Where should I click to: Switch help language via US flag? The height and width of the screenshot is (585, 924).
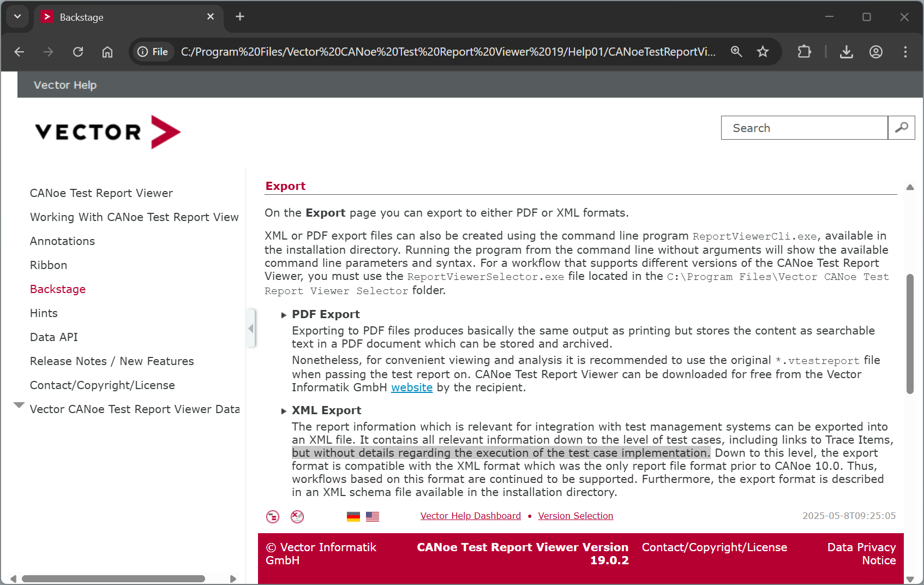[373, 516]
